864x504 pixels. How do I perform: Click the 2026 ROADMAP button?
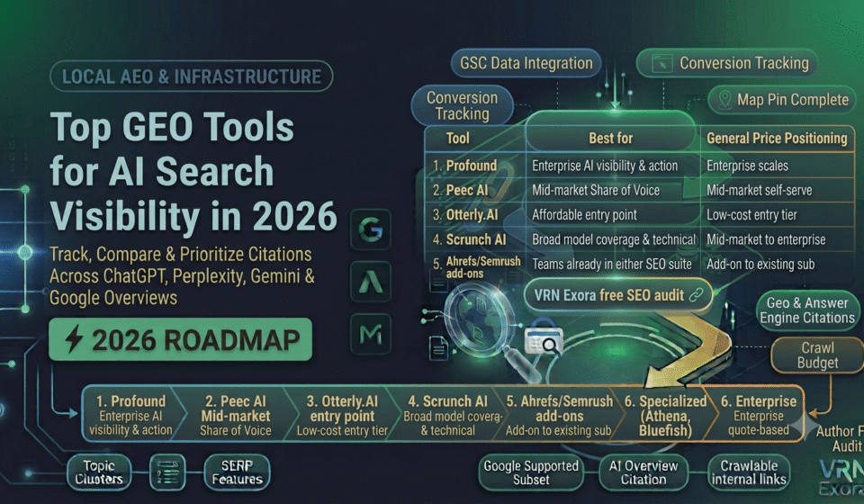(180, 339)
